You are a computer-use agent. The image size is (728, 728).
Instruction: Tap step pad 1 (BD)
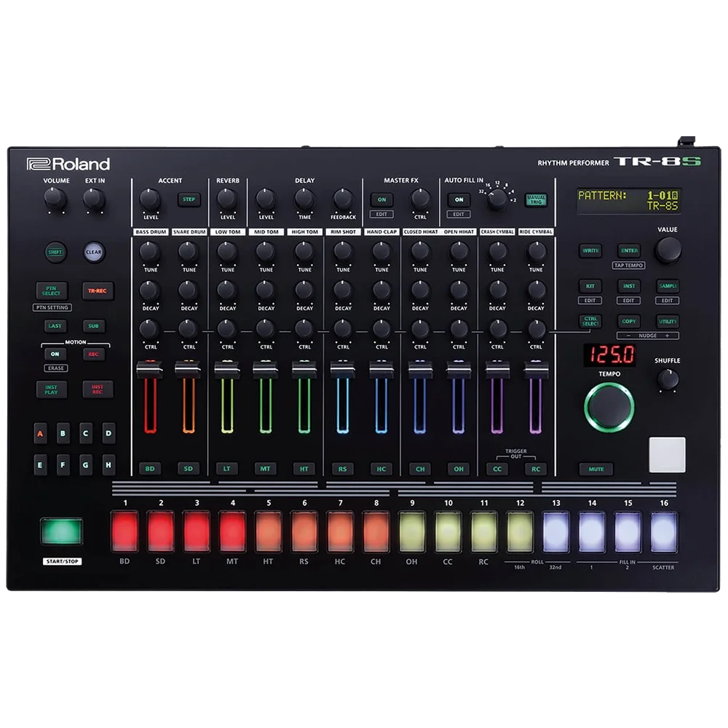pos(125,531)
